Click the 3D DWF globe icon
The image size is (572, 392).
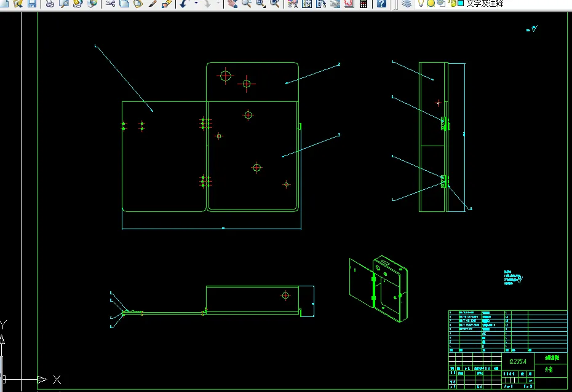92,4
